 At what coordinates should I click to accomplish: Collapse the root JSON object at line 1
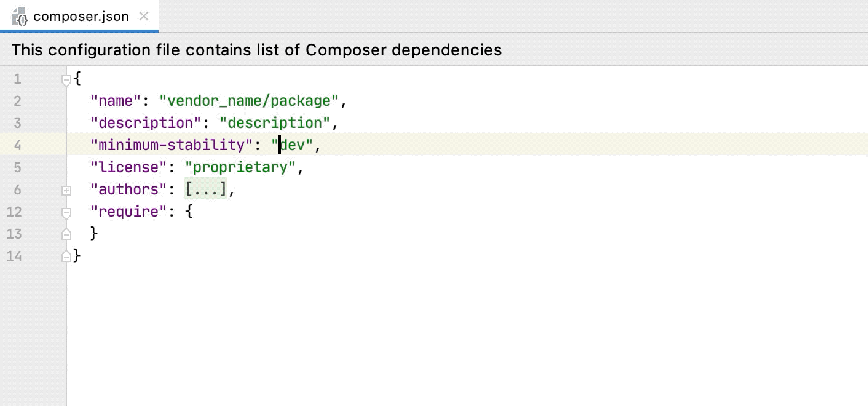click(66, 79)
